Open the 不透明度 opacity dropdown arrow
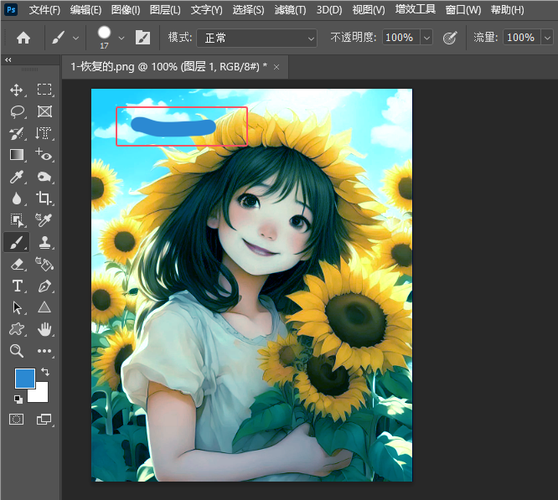The height and width of the screenshot is (500, 558). [x=426, y=37]
